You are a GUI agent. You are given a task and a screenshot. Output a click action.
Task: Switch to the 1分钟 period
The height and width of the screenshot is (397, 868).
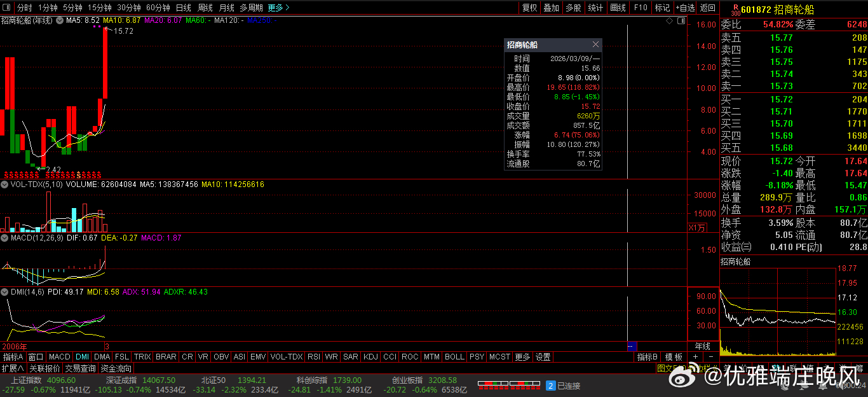pyautogui.click(x=48, y=8)
